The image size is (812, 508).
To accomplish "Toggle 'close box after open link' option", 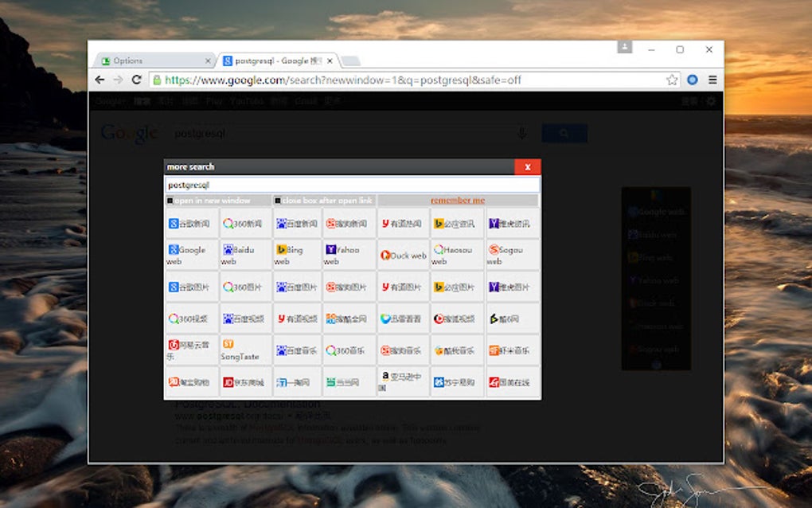I will point(277,201).
